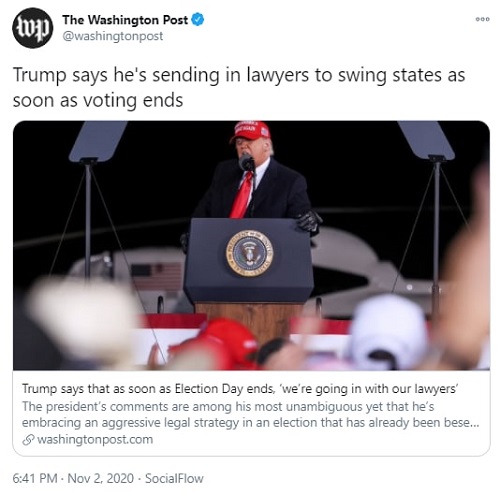Open the rally photo in link card

point(251,245)
